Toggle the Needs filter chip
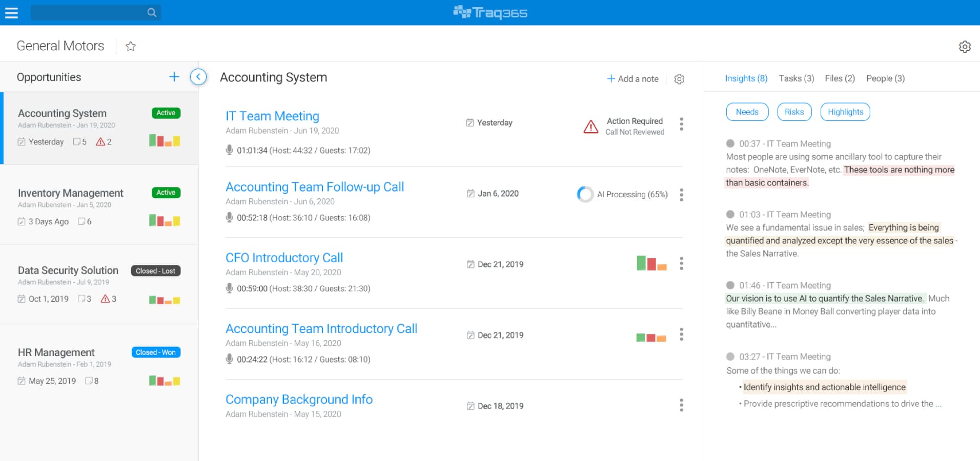The height and width of the screenshot is (461, 980). point(747,112)
